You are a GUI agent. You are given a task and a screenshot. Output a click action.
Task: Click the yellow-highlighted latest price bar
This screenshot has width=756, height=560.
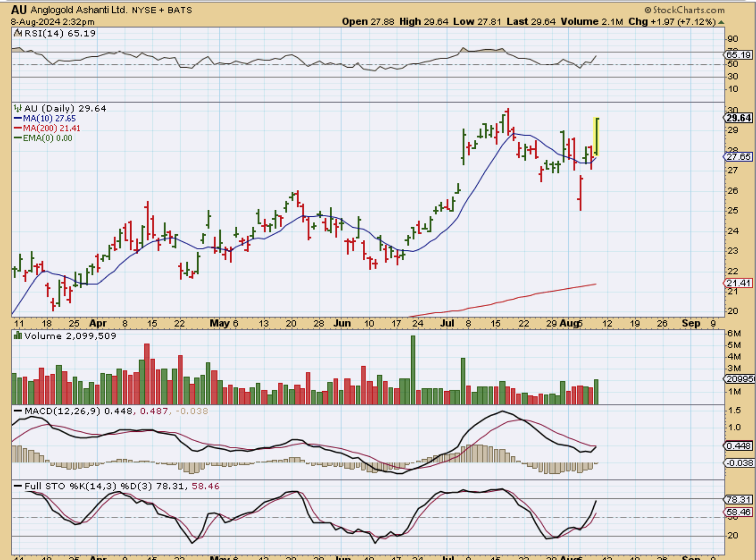click(x=596, y=136)
